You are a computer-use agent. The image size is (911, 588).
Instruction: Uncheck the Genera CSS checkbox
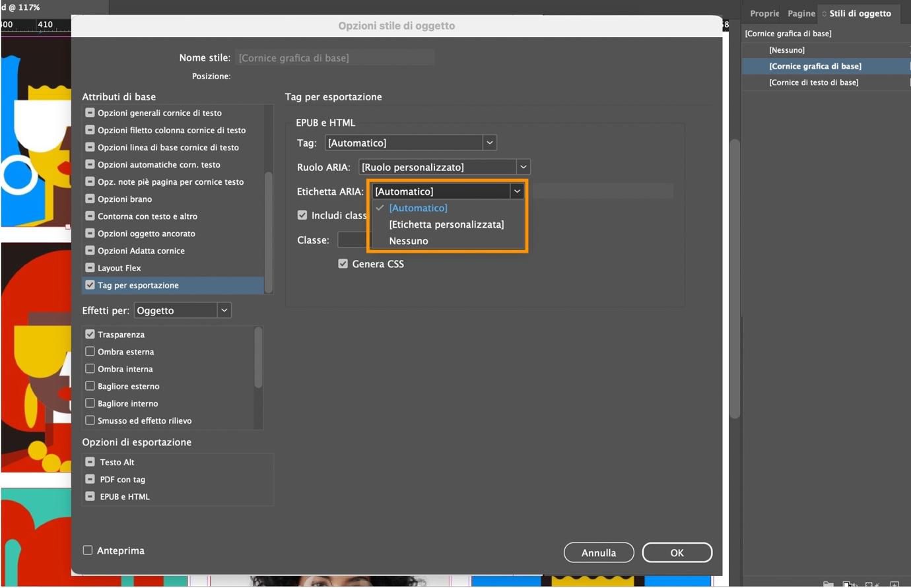343,263
